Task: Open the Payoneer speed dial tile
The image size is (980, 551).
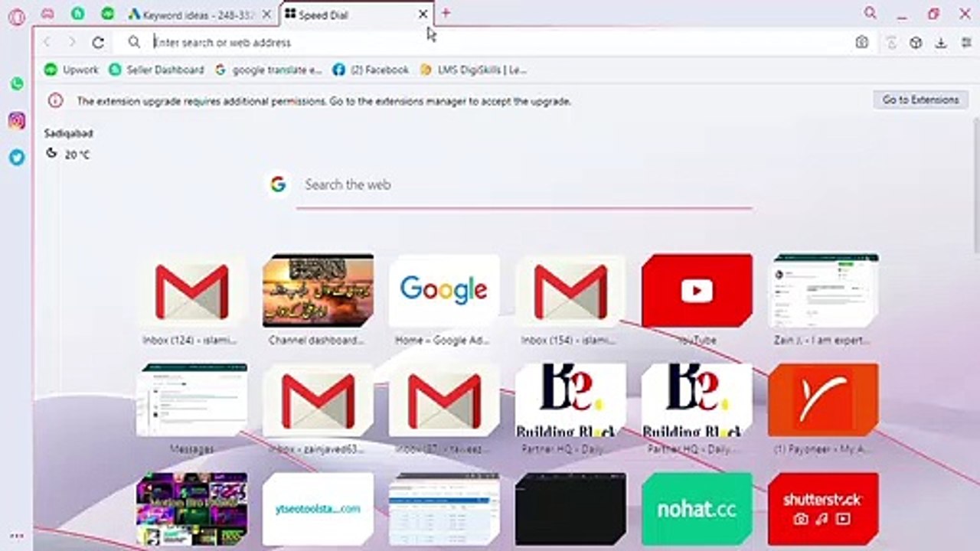Action: [x=823, y=399]
